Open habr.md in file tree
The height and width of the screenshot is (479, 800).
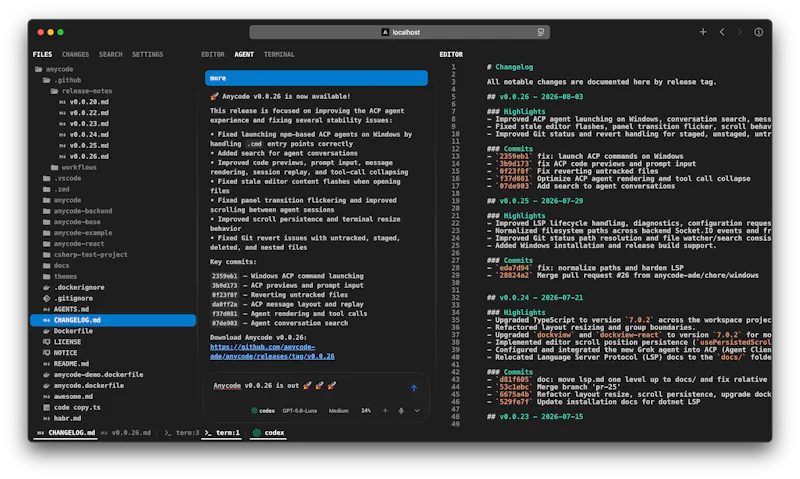click(62, 418)
